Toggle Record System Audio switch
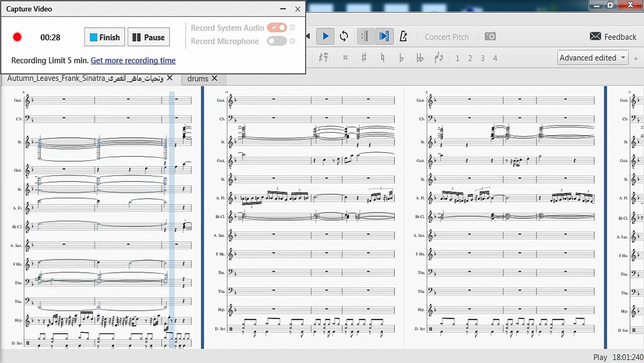The width and height of the screenshot is (644, 363). (x=277, y=28)
